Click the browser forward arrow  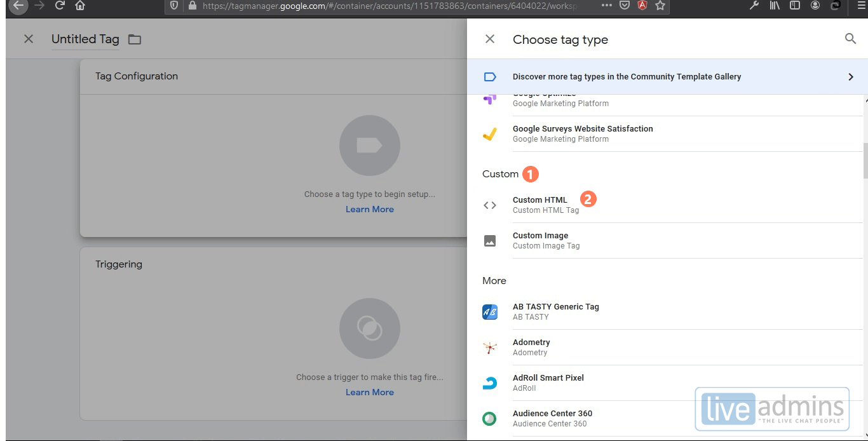click(x=39, y=6)
